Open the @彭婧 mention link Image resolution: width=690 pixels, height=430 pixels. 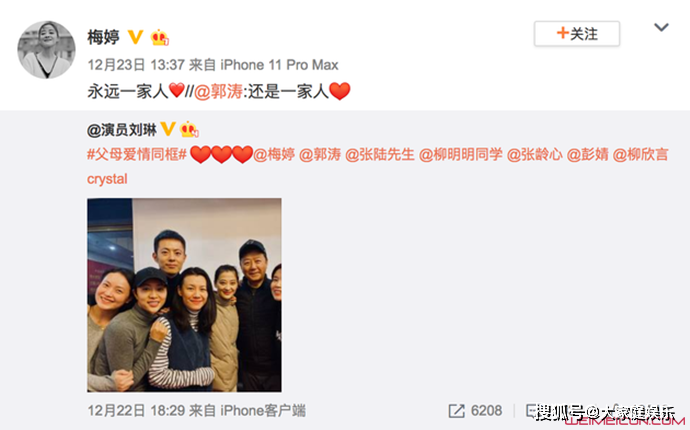587,154
